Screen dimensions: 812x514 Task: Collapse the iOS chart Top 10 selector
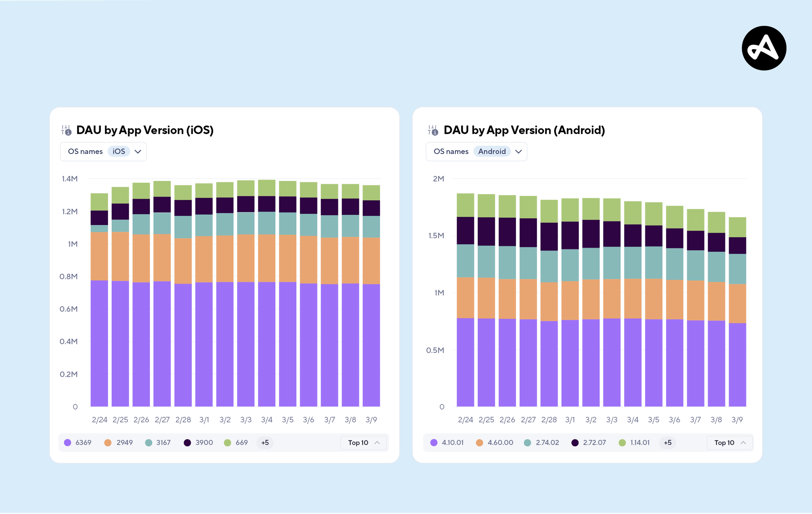pyautogui.click(x=363, y=442)
